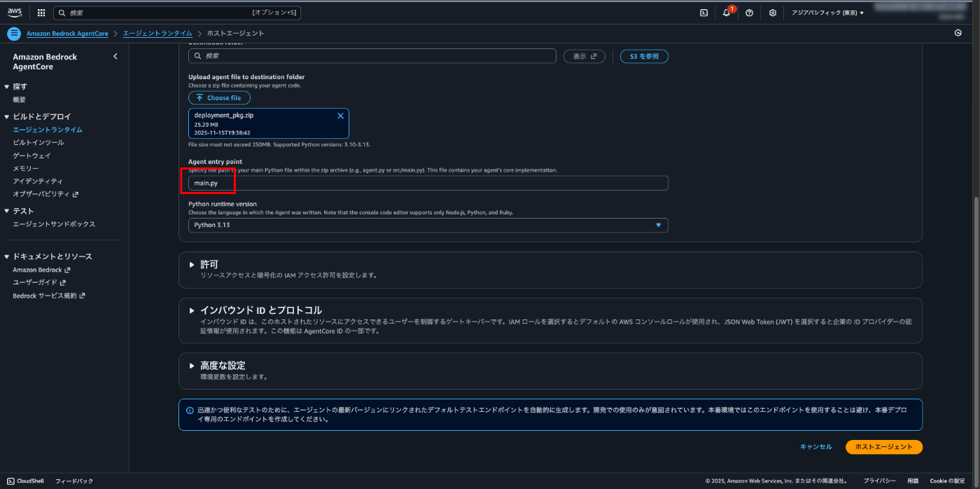Open メモリー in the sidebar
980x489 pixels.
(x=26, y=168)
